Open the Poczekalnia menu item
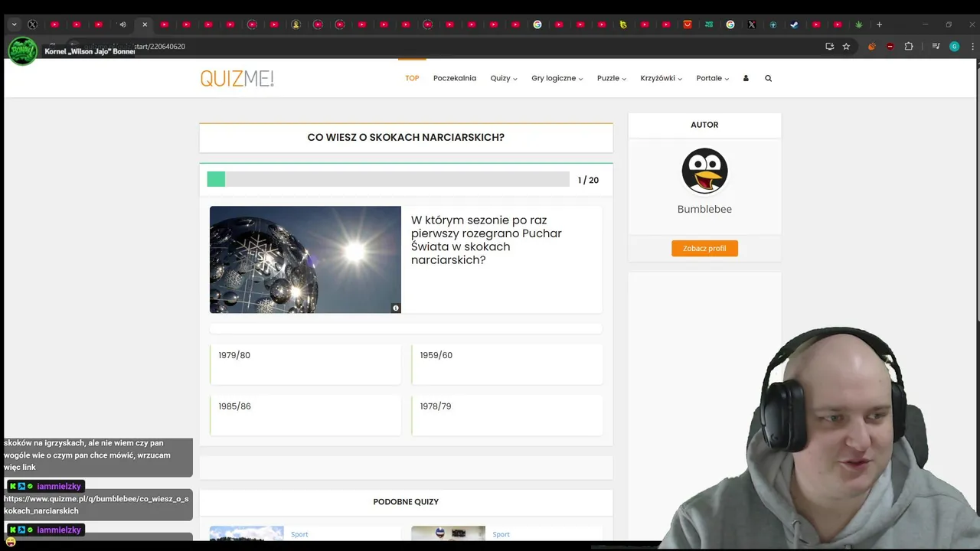 455,78
